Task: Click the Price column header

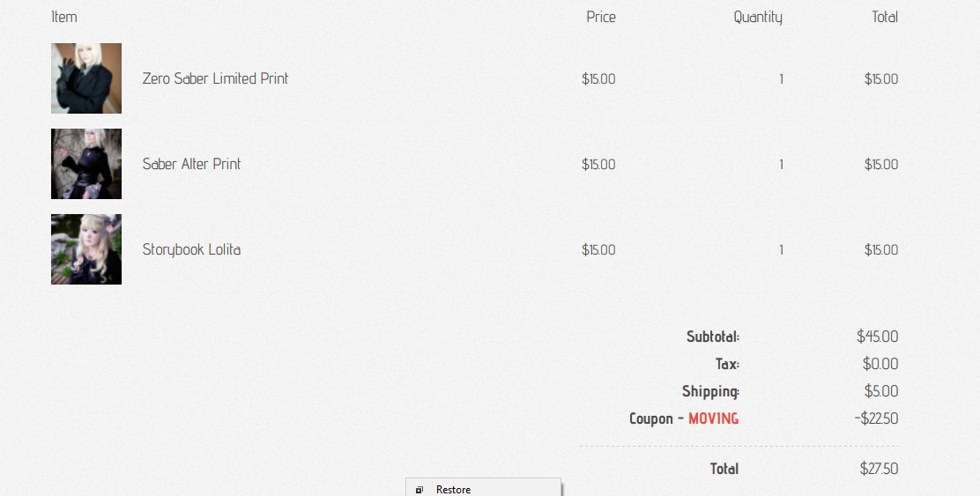Action: 601,17
